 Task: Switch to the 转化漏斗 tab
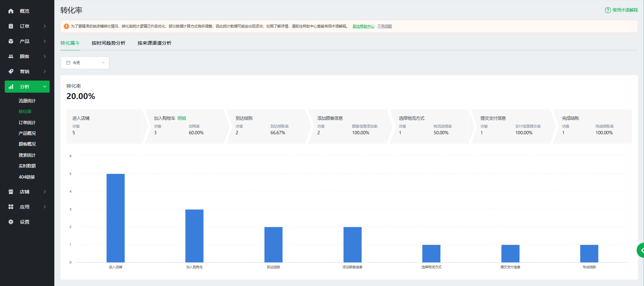tap(70, 43)
